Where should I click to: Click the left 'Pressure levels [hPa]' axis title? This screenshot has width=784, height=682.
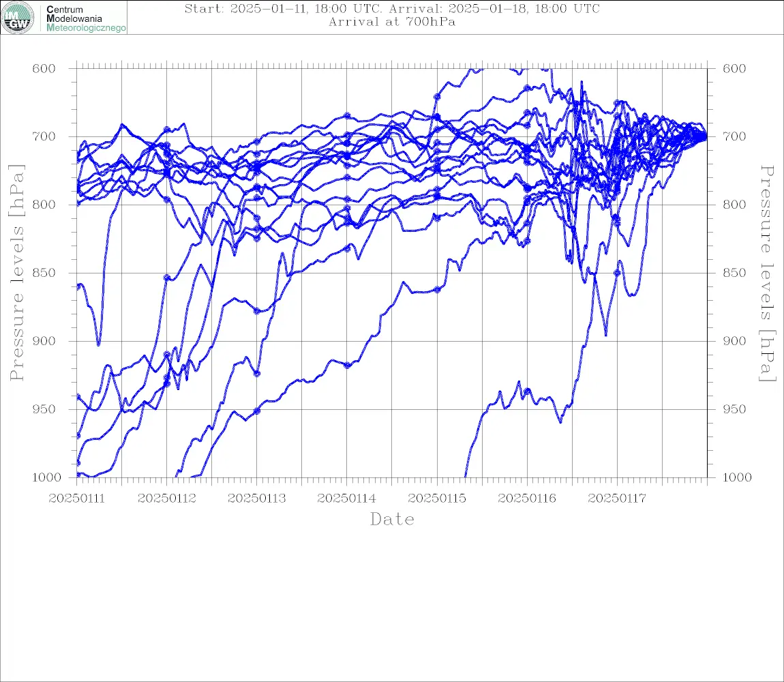(x=17, y=273)
